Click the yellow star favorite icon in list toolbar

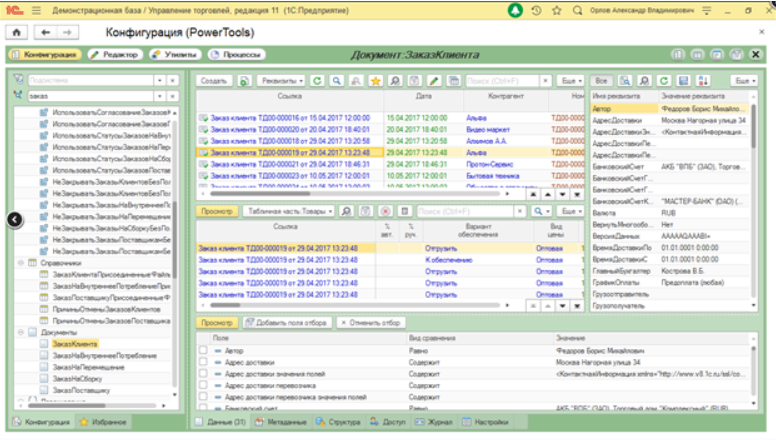click(x=376, y=81)
